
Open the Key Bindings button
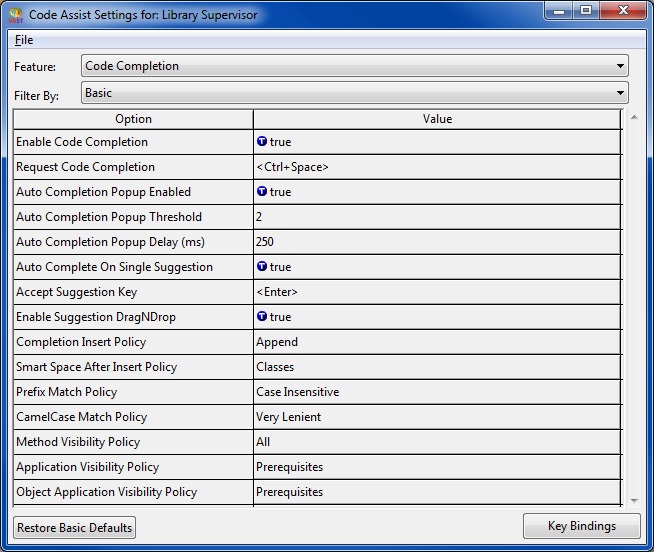tap(581, 526)
